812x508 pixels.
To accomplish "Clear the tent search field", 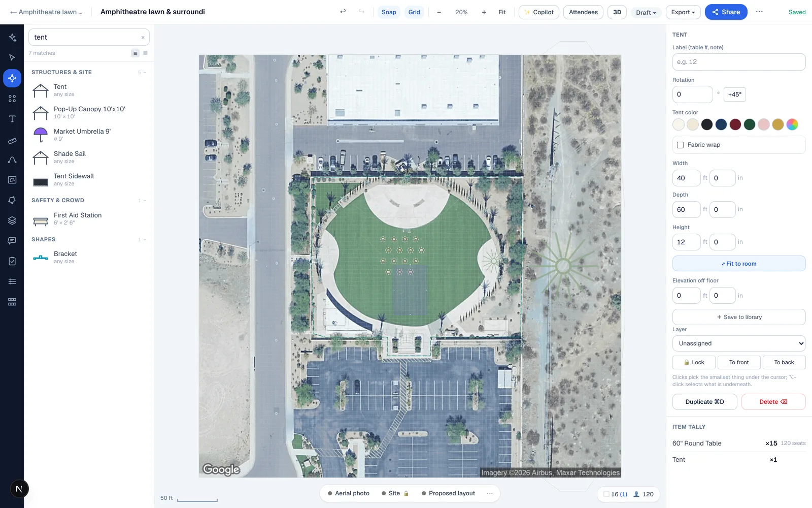I will pos(143,37).
